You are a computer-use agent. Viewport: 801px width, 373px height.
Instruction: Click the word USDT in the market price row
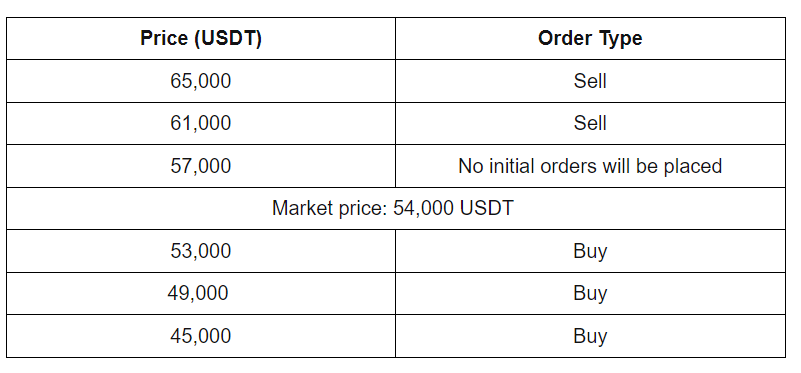486,208
